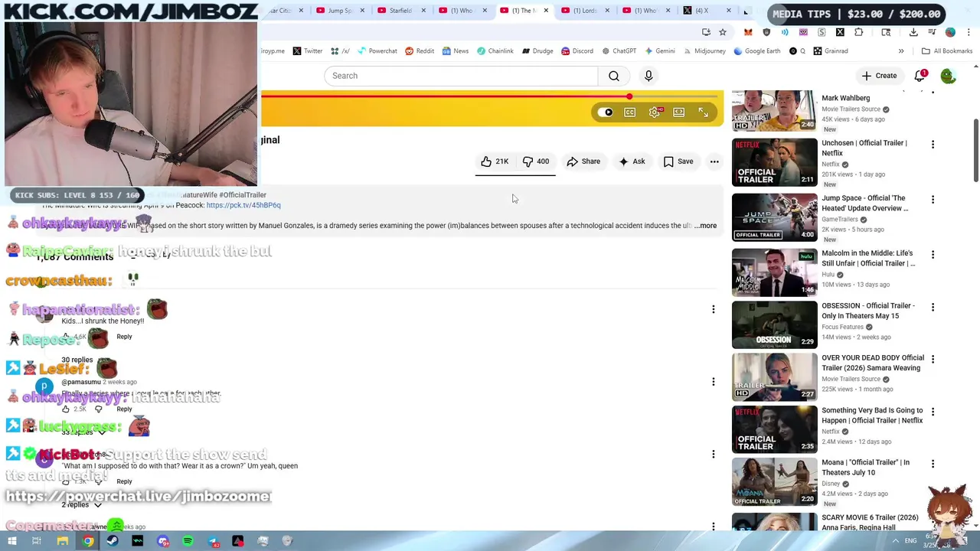Open options for Unchosen Official Trailer suggestion
This screenshot has width=980, height=551.
coord(933,145)
